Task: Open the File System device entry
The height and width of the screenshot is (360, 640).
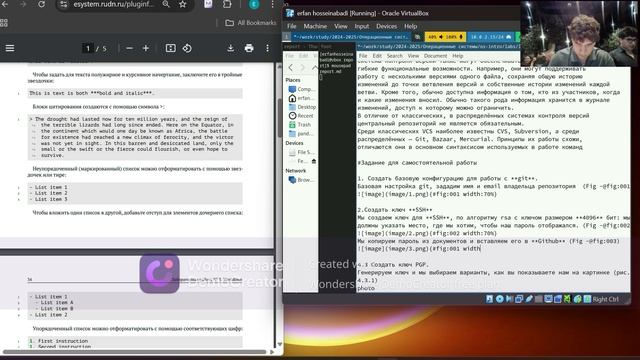Action: (x=301, y=152)
